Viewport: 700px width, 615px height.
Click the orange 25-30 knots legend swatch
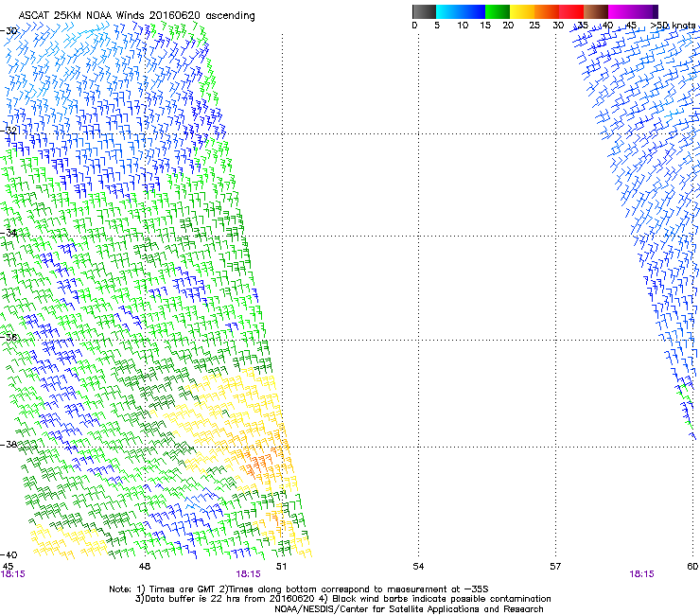[x=547, y=11]
